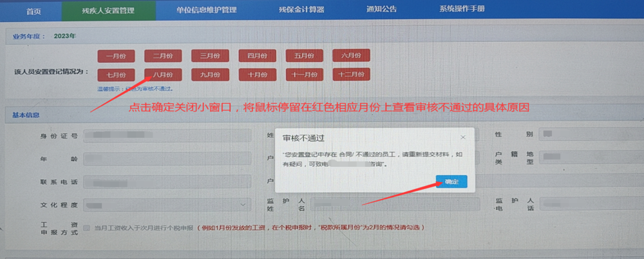Select the 十二月份 month button
The width and height of the screenshot is (644, 259).
pyautogui.click(x=351, y=74)
